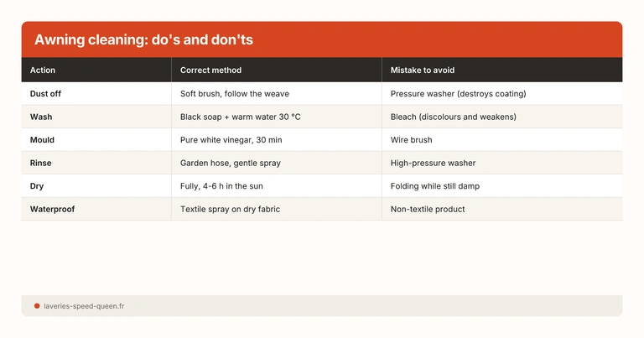This screenshot has height=338, width=644.
Task: Select the 'Soft brush, follow the weave' cell
Action: point(235,94)
